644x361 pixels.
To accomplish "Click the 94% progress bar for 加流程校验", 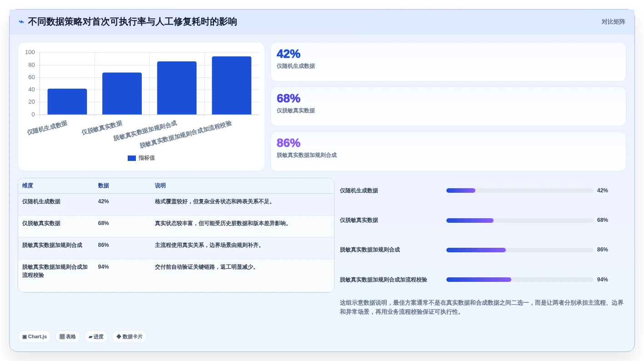I will pos(520,280).
